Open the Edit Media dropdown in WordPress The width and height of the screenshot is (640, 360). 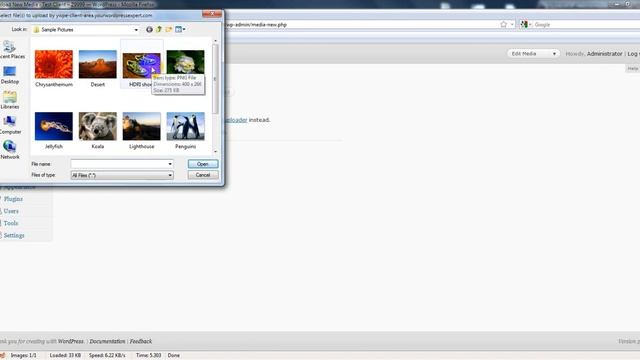coord(533,54)
